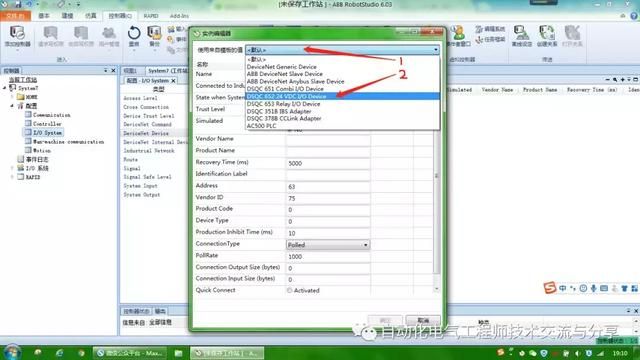Click the dialog's vertical scrollbar
Viewport: 640px width, 360px height.
[x=436, y=176]
